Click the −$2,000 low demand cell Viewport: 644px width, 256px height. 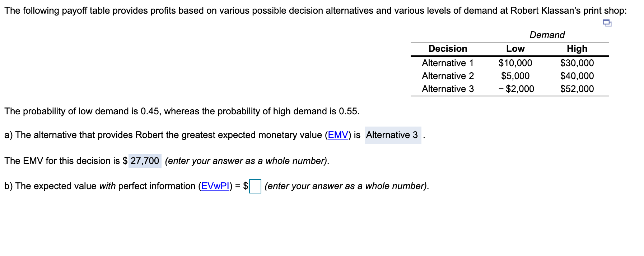(x=516, y=89)
